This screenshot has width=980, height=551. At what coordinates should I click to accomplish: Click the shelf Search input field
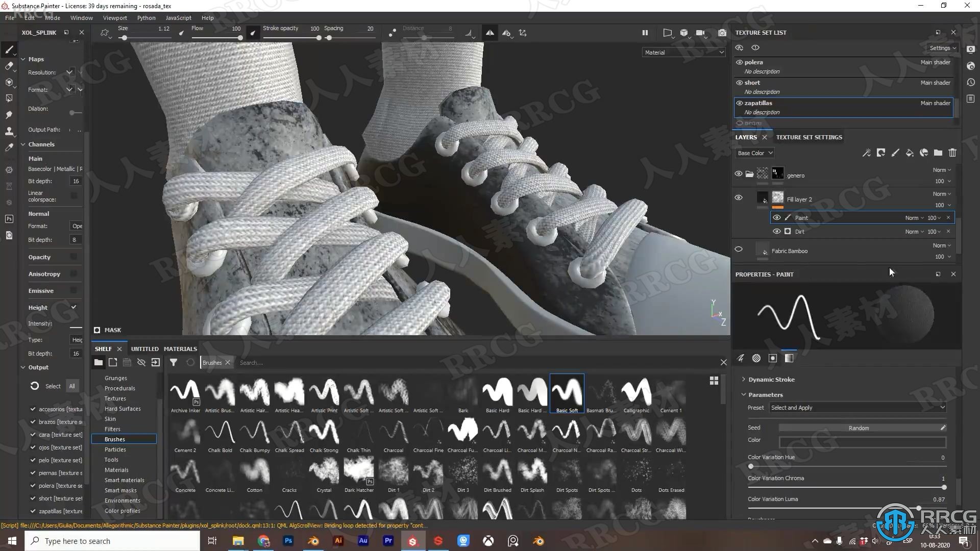[x=475, y=363]
